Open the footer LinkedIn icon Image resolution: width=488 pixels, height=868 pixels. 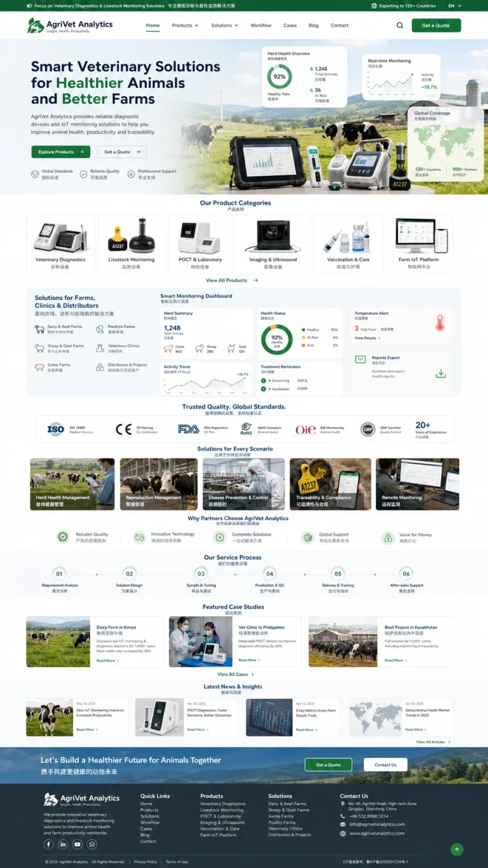[63, 844]
